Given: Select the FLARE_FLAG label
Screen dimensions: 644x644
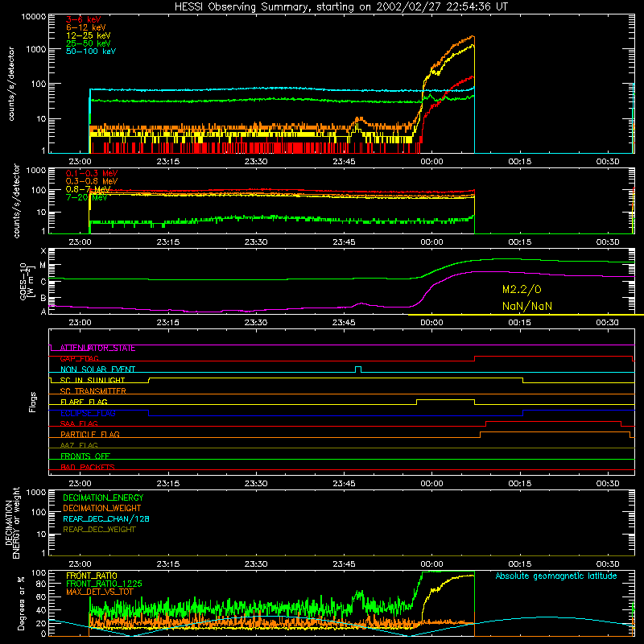Looking at the screenshot, I should pyautogui.click(x=84, y=402).
